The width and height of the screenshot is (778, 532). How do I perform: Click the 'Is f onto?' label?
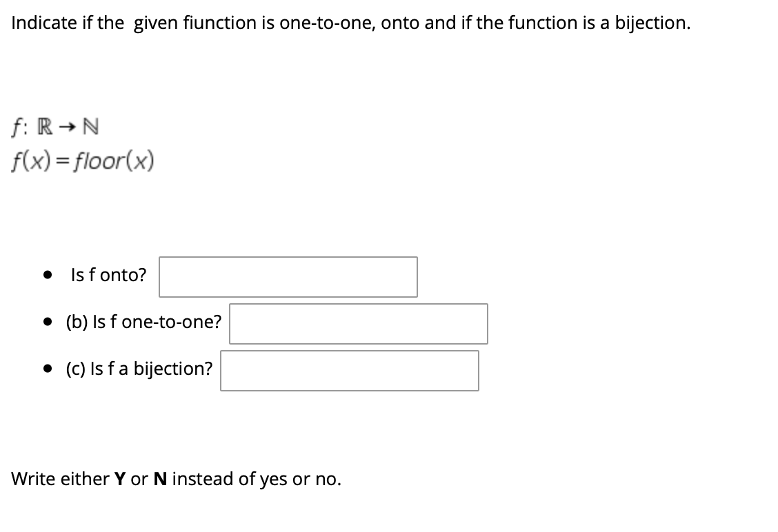108,274
